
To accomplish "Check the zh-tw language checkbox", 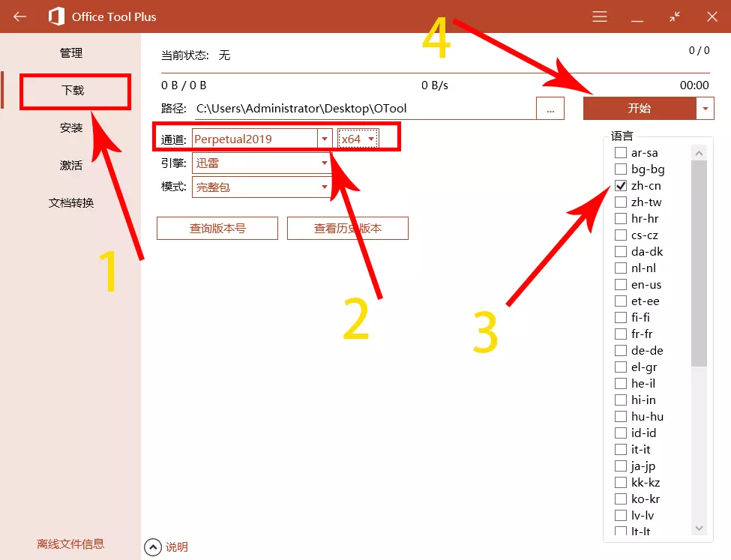I will 621,202.
